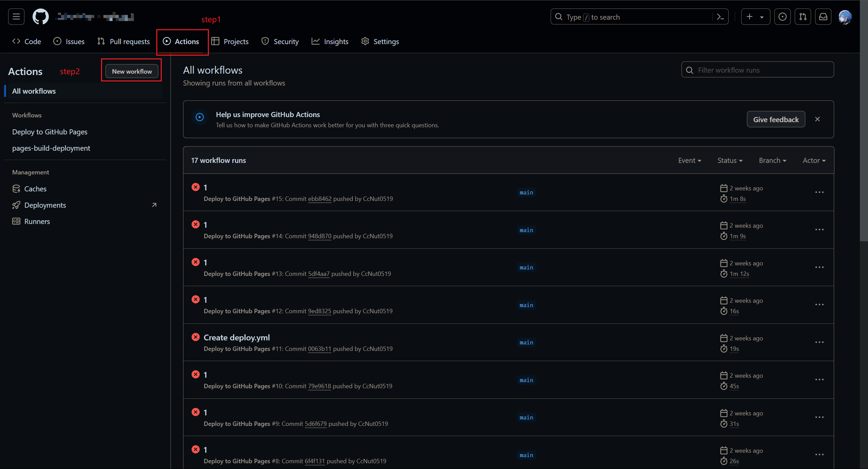Open the options menu for run #10
Image resolution: width=868 pixels, height=469 pixels.
pos(819,380)
